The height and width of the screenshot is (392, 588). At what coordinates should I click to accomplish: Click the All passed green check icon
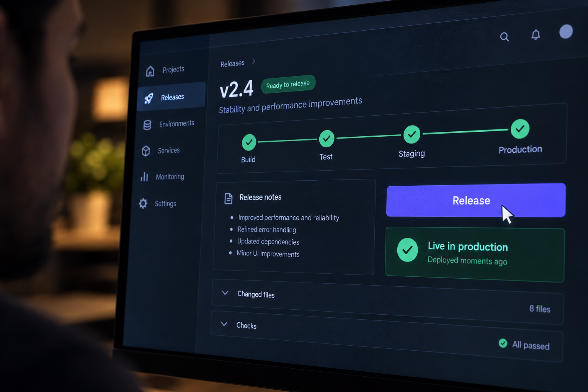[x=503, y=343]
